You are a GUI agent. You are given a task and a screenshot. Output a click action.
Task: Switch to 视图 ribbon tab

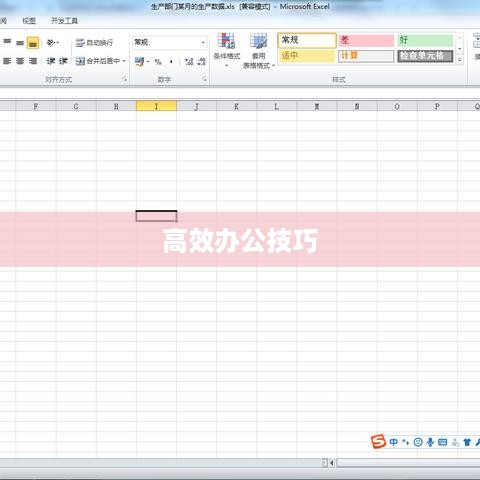(x=29, y=21)
